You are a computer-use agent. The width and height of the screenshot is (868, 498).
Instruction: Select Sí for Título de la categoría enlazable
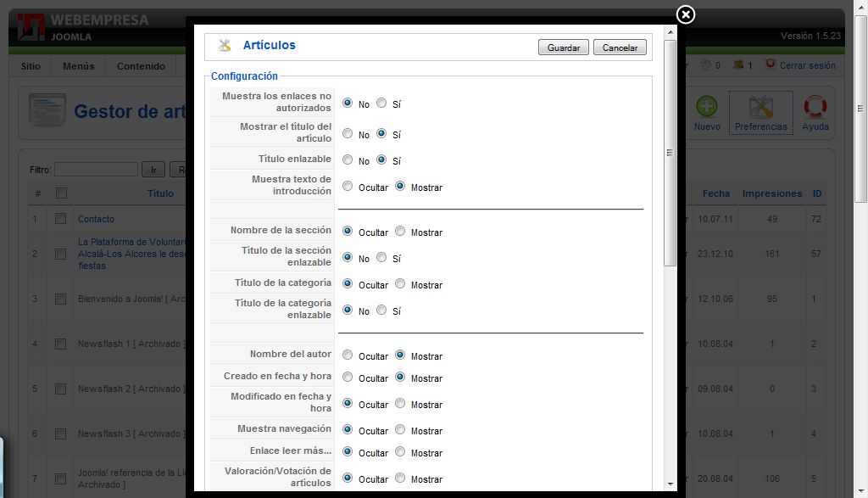(x=381, y=311)
